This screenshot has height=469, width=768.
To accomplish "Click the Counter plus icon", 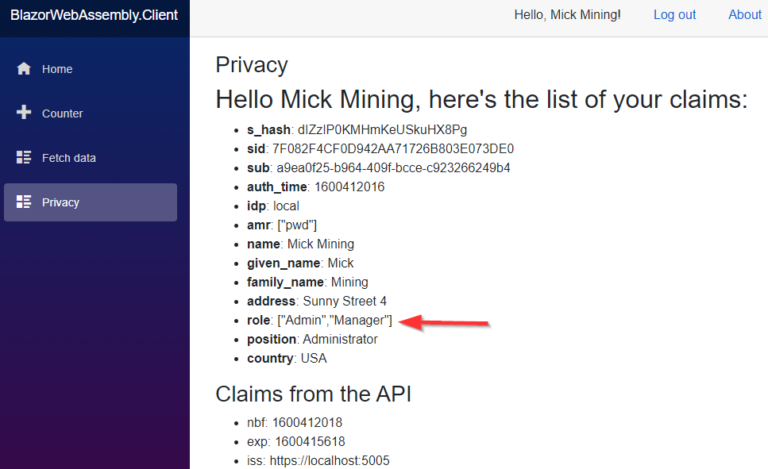I will [x=24, y=113].
